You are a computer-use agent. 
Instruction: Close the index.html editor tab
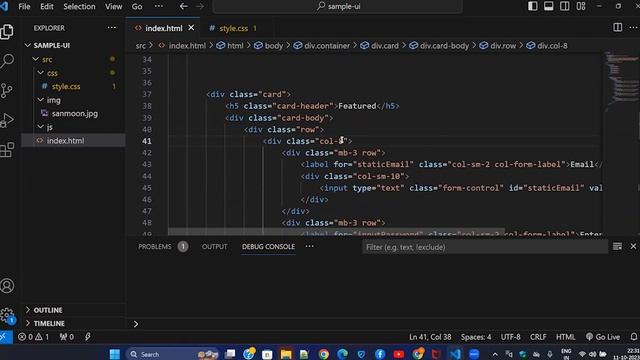point(191,28)
